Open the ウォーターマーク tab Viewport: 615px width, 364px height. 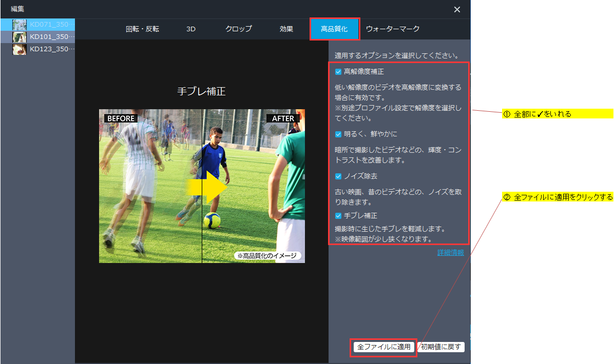coord(393,29)
